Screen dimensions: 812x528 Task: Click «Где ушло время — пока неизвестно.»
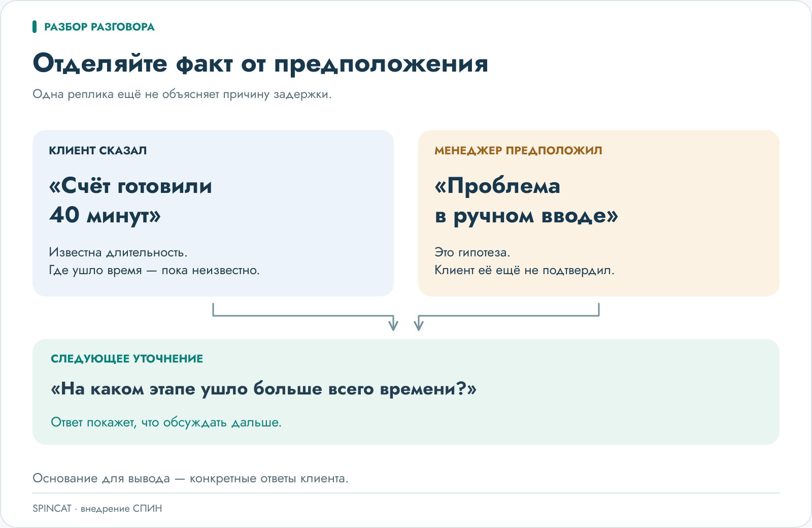[154, 270]
